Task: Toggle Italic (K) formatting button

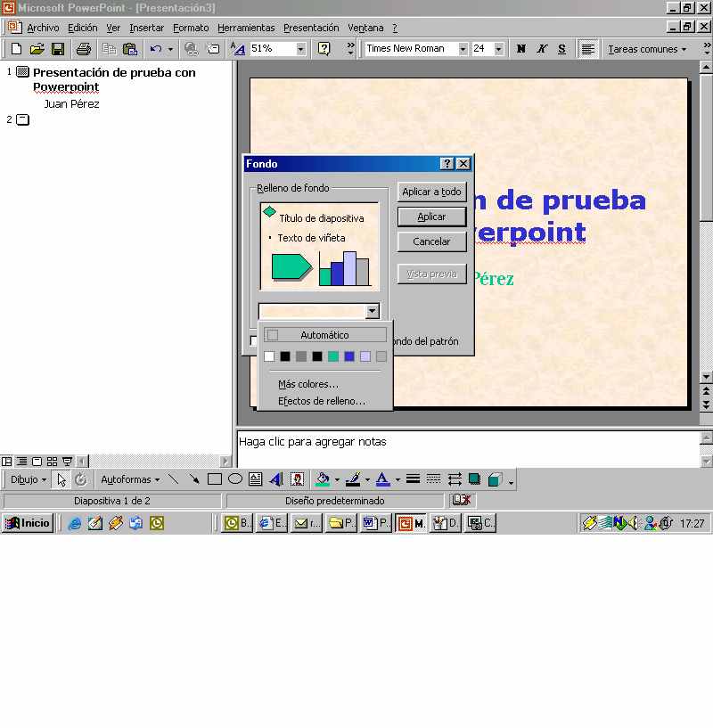Action: coord(542,49)
